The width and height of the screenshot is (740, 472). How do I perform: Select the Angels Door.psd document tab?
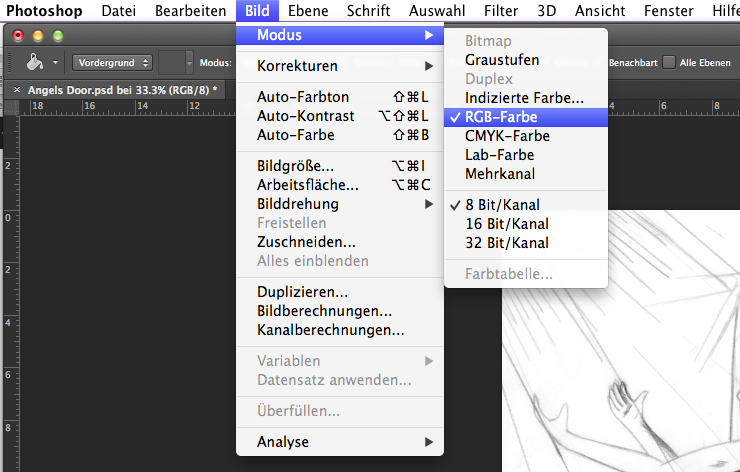(122, 90)
